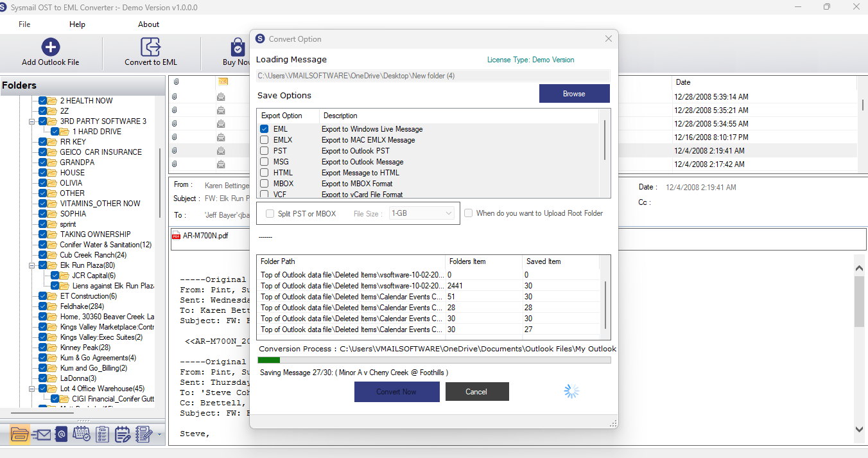The width and height of the screenshot is (868, 458).
Task: Collapse the 3RD PARTY SOFTWARE 3 folder
Action: coord(31,121)
